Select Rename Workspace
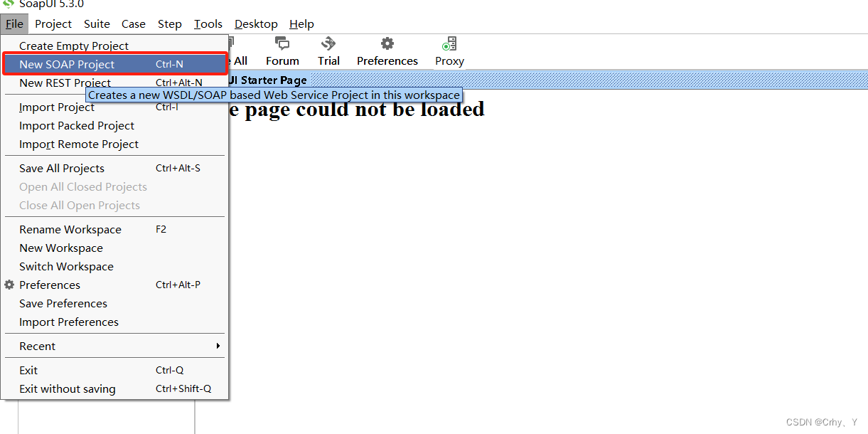 [115, 229]
